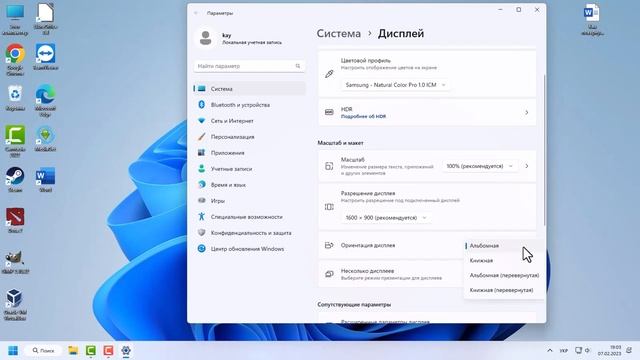Open the green Camtasia taskbar icon

[x=91, y=351]
